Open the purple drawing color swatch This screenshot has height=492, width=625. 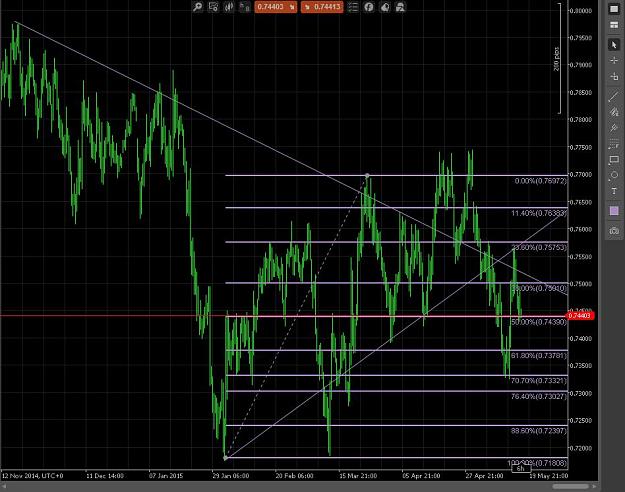pyautogui.click(x=614, y=211)
